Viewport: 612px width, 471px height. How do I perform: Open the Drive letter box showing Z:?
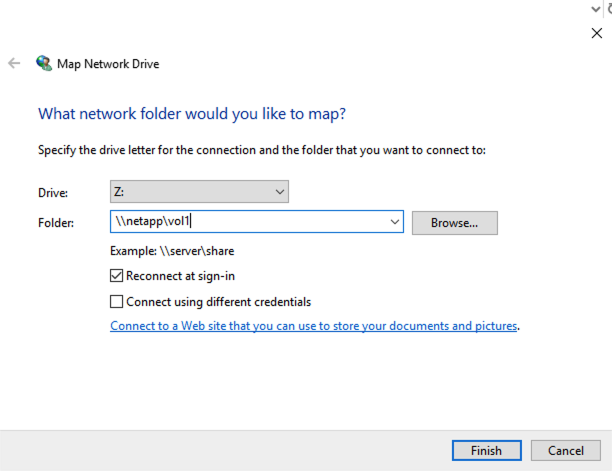[198, 191]
